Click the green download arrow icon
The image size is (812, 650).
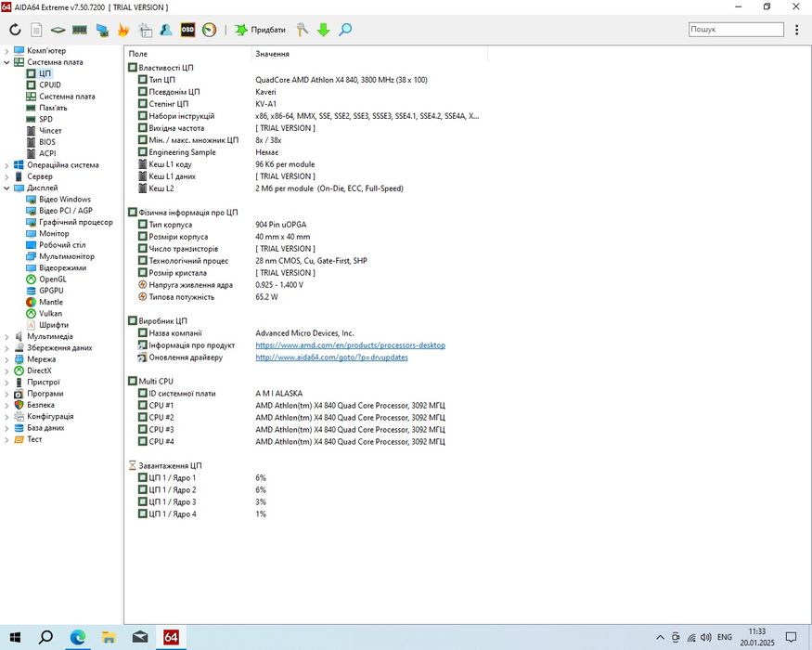tap(323, 30)
